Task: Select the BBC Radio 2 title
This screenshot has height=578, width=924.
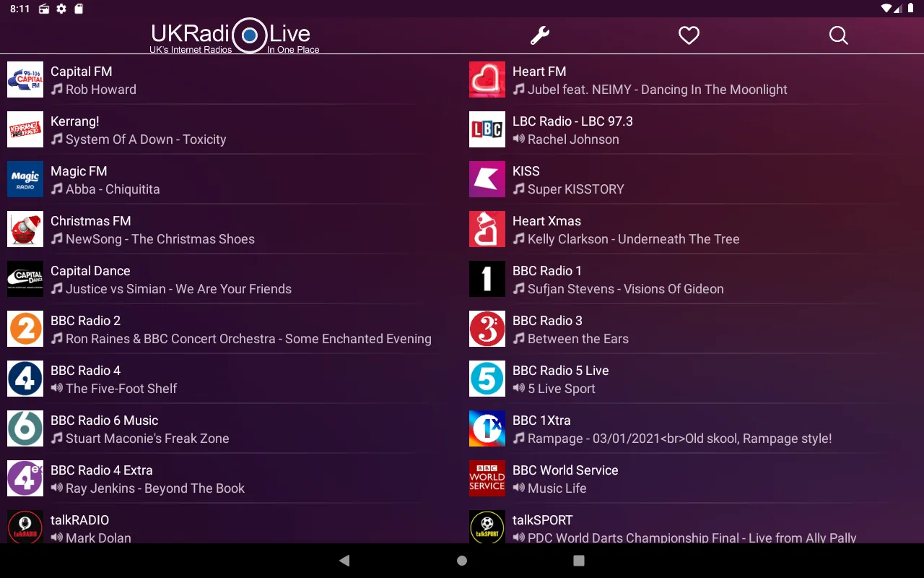Action: click(x=85, y=321)
